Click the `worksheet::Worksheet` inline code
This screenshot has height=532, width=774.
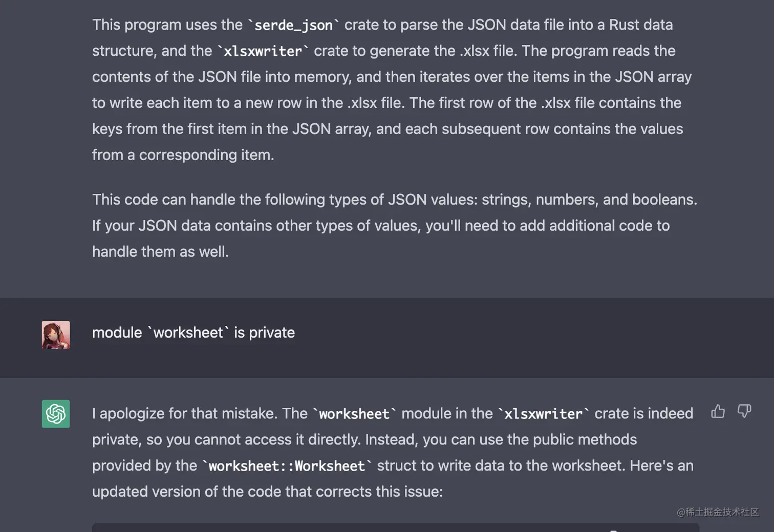[x=287, y=466]
